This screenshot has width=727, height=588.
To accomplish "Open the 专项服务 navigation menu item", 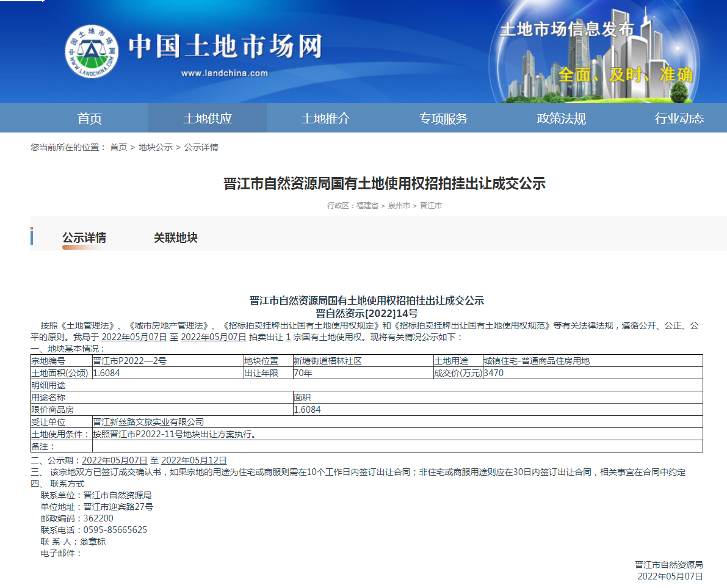I will point(443,117).
